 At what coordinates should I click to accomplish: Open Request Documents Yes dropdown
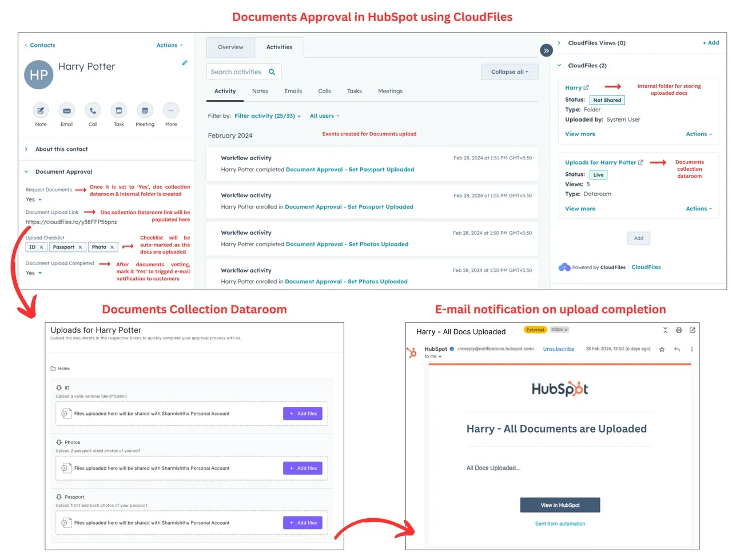tap(34, 199)
